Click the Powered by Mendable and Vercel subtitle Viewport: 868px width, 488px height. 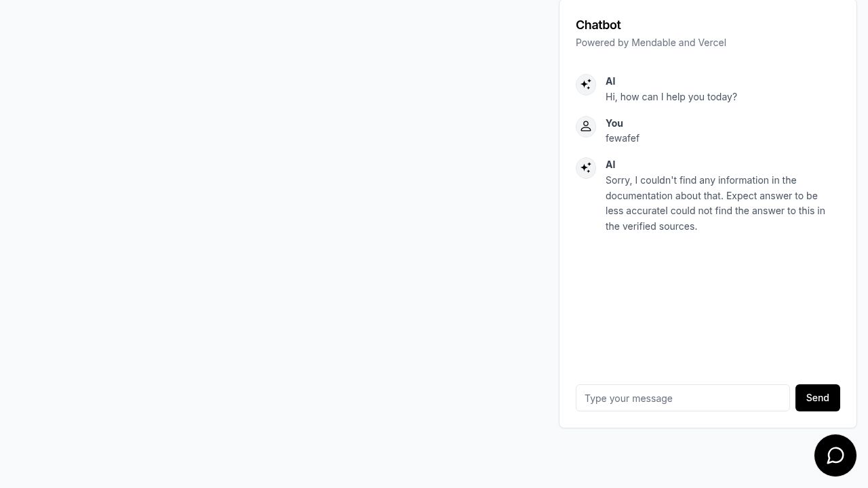(x=651, y=43)
